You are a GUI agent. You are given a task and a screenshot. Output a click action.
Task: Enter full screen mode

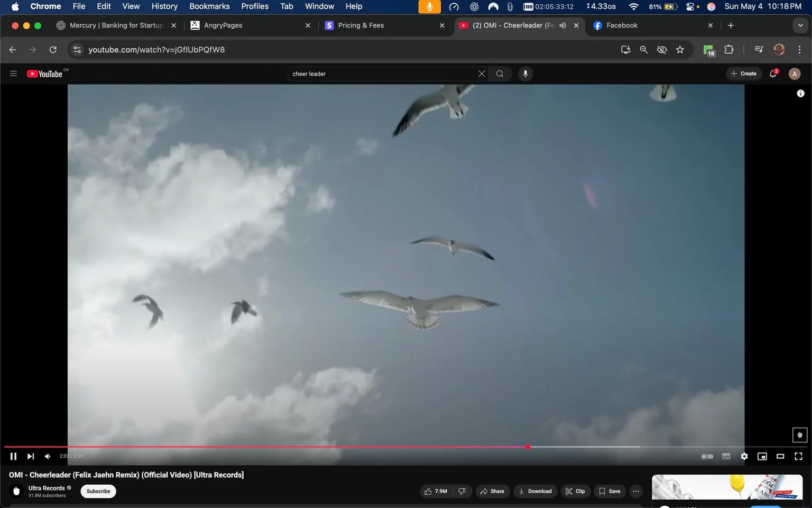[x=798, y=456]
